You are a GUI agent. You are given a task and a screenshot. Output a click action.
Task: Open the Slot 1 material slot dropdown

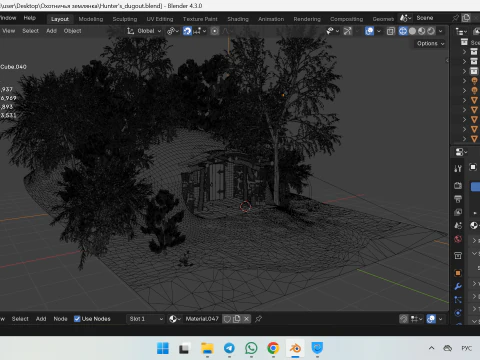[146, 319]
